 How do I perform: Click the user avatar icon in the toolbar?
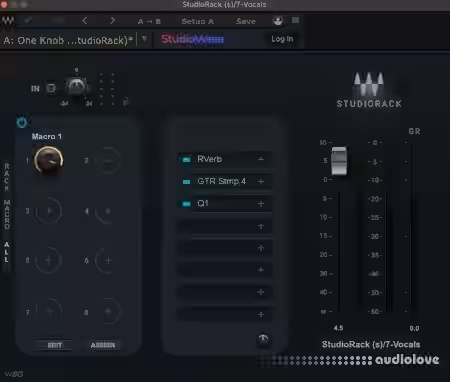click(x=278, y=21)
